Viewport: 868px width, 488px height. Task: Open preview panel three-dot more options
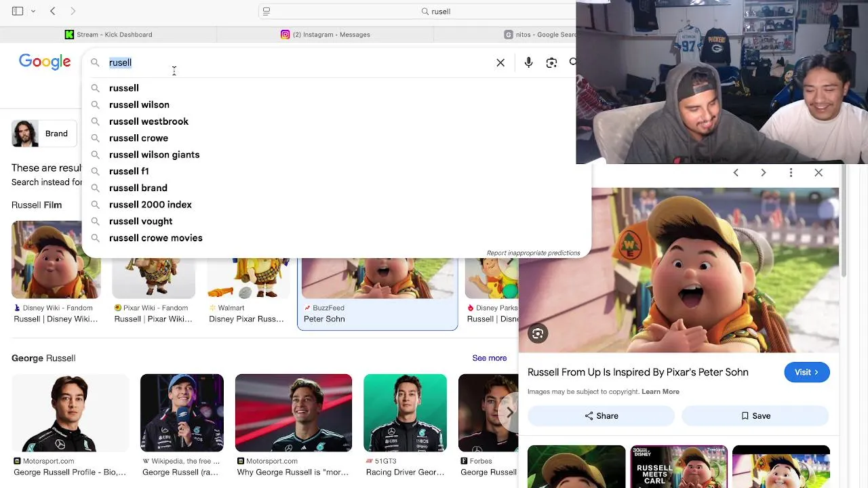coord(791,173)
